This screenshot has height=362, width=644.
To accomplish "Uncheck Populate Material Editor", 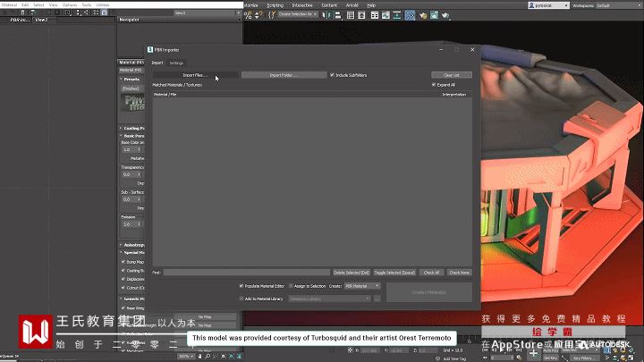I will coord(241,286).
